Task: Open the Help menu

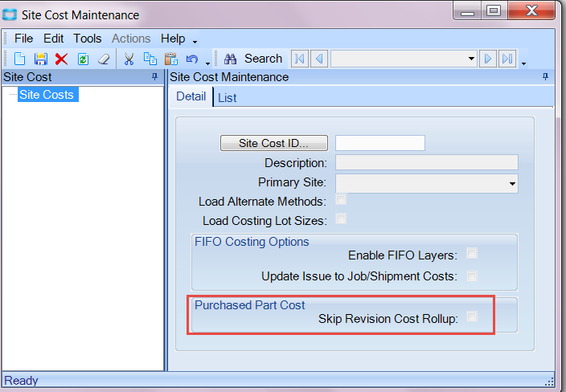Action: pos(173,39)
